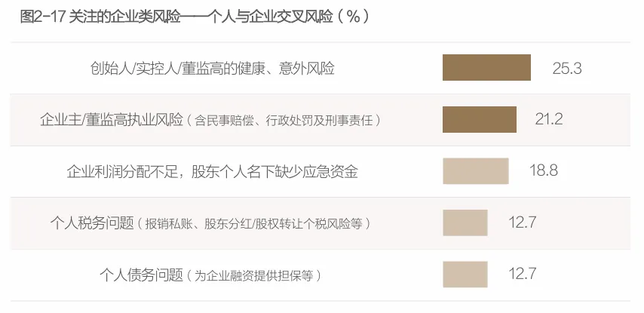Viewport: 644px width, 313px height.
Task: Select the 21.2 dark brown bar
Action: coord(480,119)
